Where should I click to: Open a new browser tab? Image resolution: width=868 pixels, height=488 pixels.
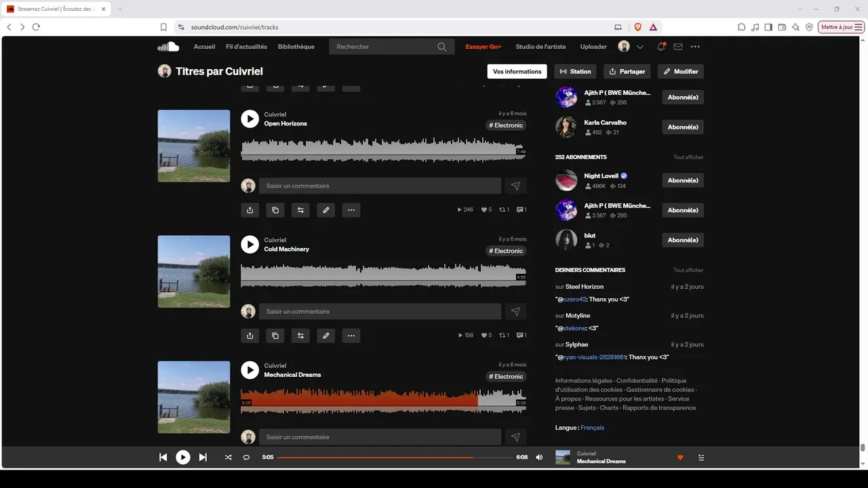point(120,9)
